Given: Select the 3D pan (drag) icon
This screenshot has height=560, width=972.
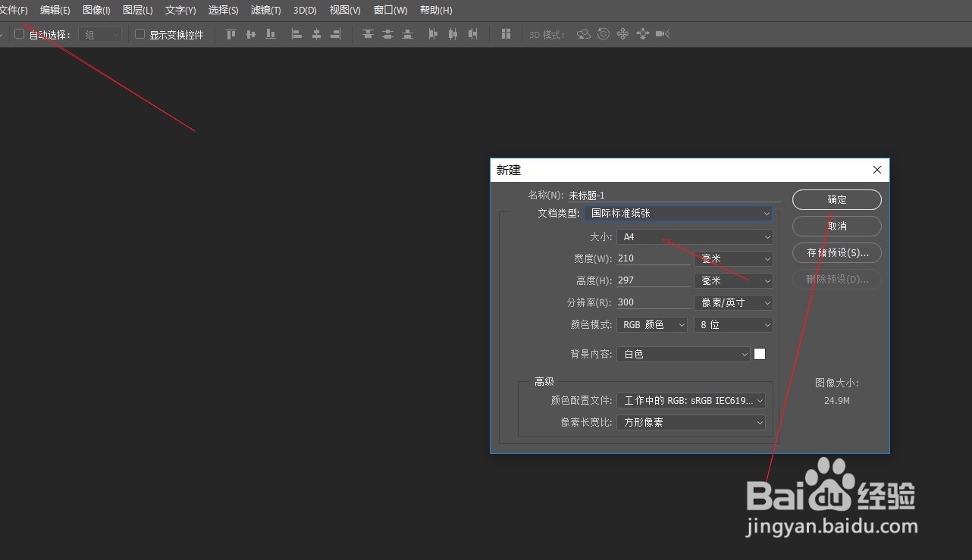Looking at the screenshot, I should click(623, 34).
